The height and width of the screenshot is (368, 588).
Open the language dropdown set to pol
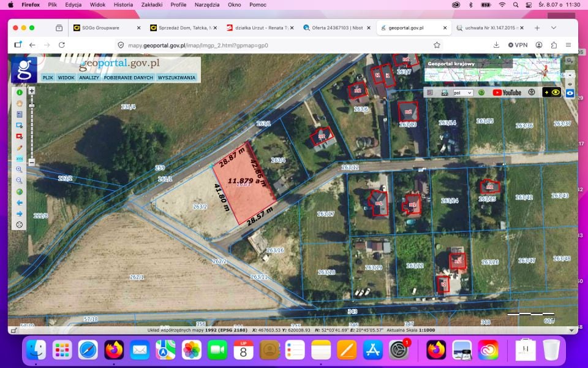pos(463,93)
